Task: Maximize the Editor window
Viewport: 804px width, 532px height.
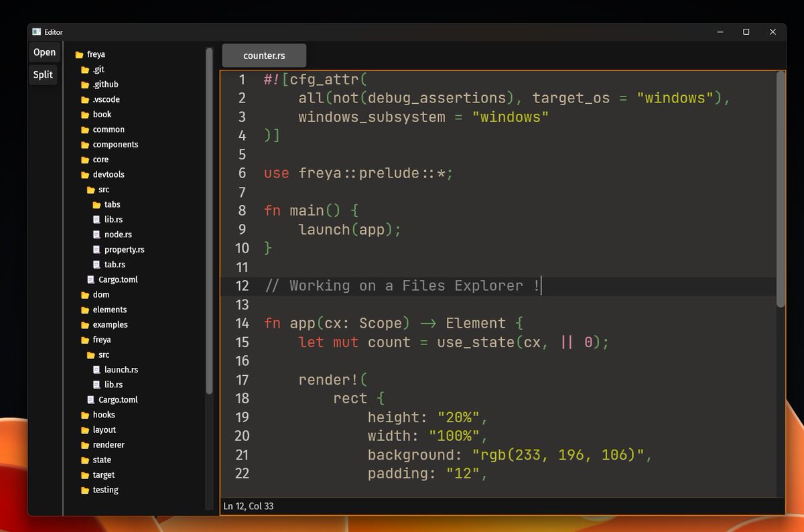Action: point(746,31)
